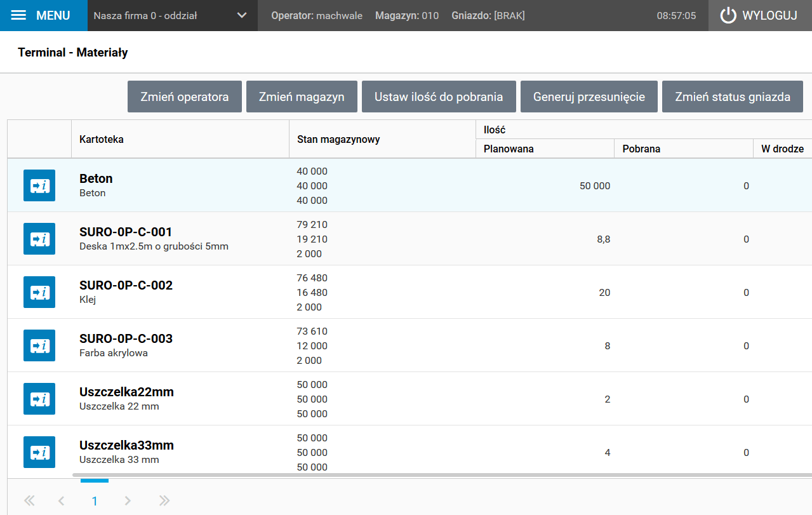This screenshot has width=812, height=515.
Task: Click the WYLOGUJ power icon
Action: 728,16
